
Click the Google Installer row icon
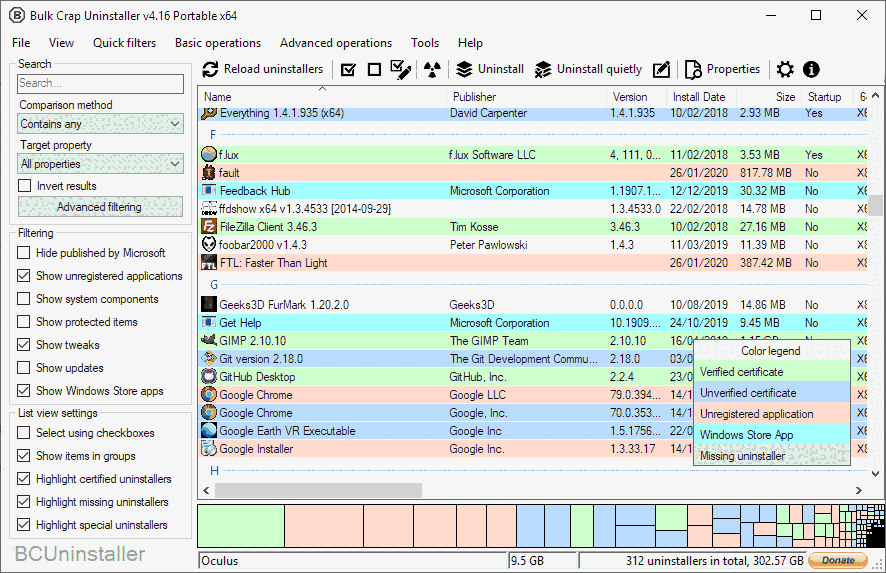pos(209,449)
